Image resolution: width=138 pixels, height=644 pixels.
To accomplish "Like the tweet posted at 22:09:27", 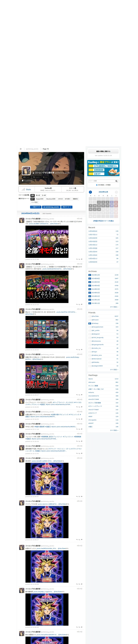I will [x=82, y=539].
